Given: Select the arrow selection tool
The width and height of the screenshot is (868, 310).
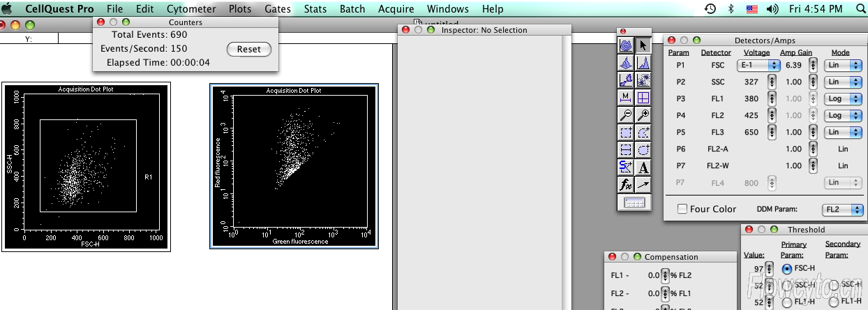Looking at the screenshot, I should point(643,45).
